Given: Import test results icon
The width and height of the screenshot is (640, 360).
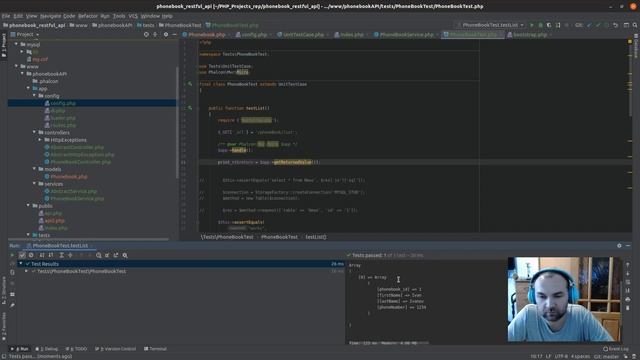Looking at the screenshot, I should pos(107,255).
